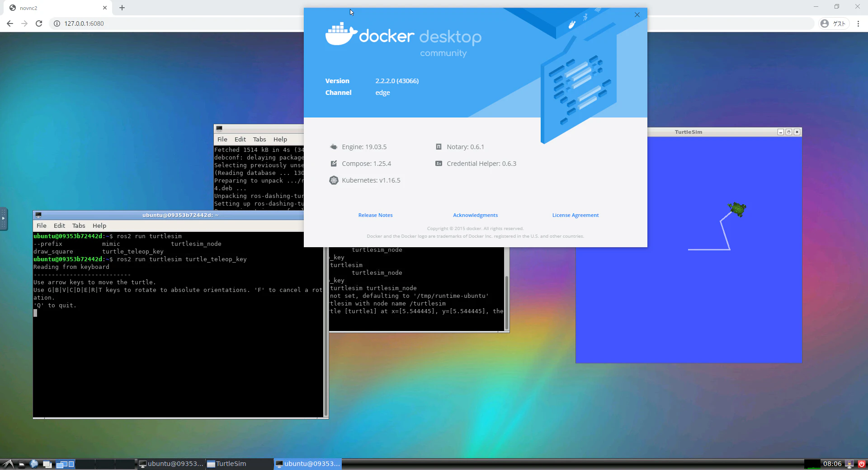Click the Kubernetes wheel icon

(334, 180)
